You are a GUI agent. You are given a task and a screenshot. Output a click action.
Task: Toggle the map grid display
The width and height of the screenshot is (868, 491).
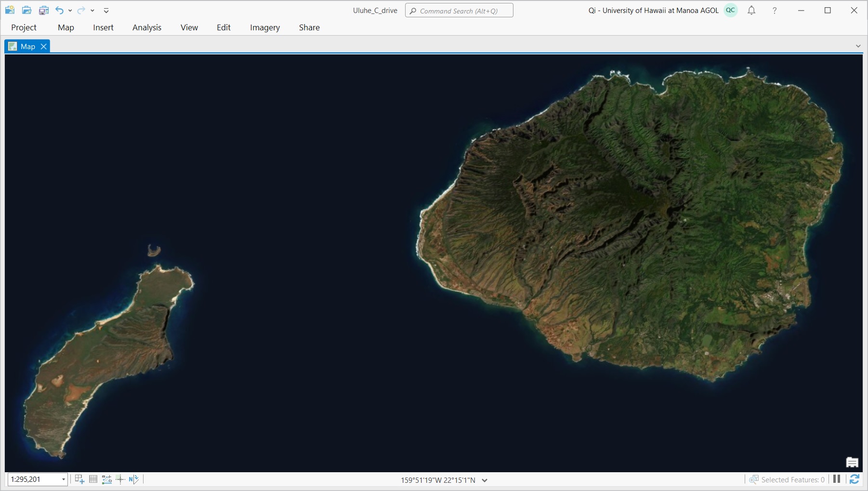coord(93,479)
